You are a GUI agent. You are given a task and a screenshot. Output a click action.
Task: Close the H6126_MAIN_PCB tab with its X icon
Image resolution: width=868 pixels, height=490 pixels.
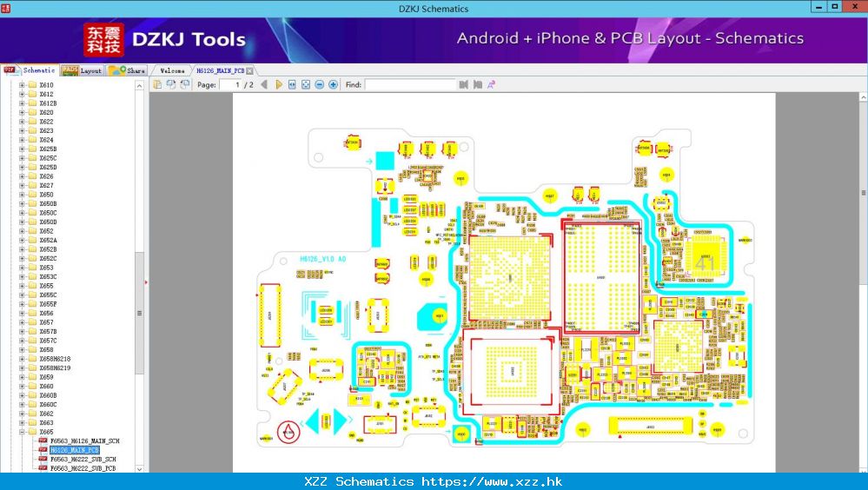tap(249, 71)
